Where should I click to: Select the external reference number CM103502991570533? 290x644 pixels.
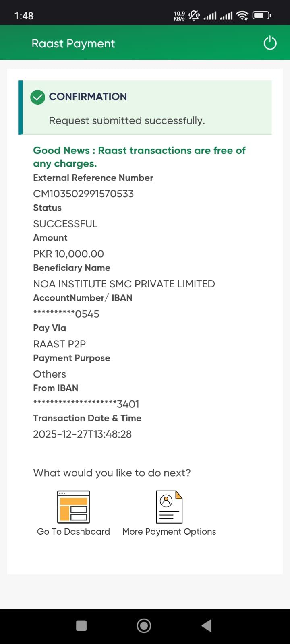[83, 194]
